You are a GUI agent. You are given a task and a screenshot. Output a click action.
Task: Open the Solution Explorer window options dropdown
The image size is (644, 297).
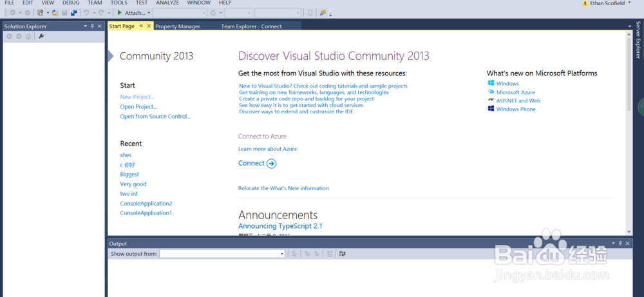pyautogui.click(x=86, y=26)
